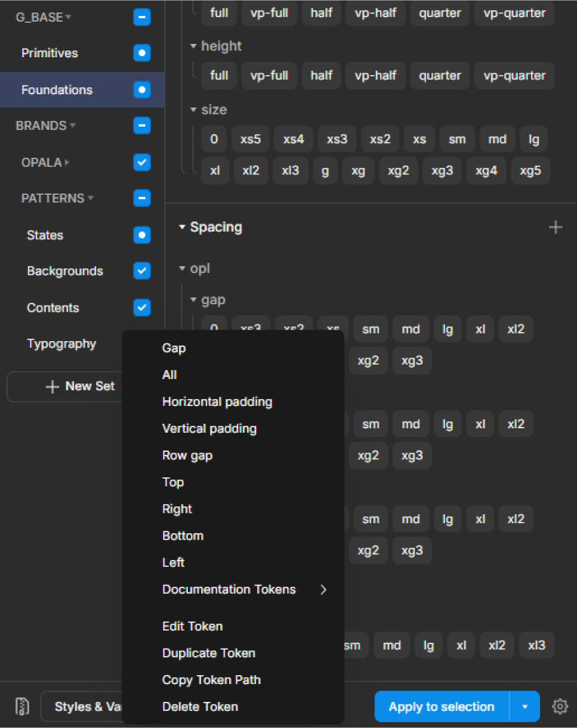Toggle the States set indicator

click(142, 235)
